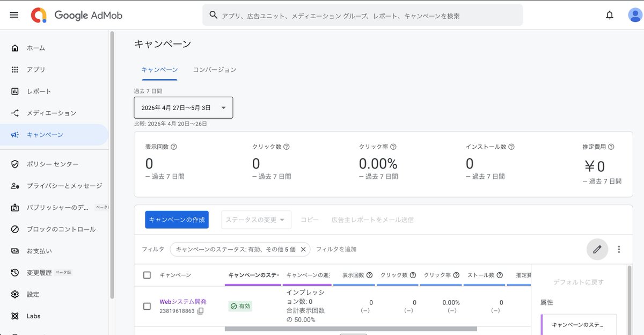Screen dimensions: 644x335
Task: Click the レポート chart icon in the sidebar
Action: click(15, 91)
